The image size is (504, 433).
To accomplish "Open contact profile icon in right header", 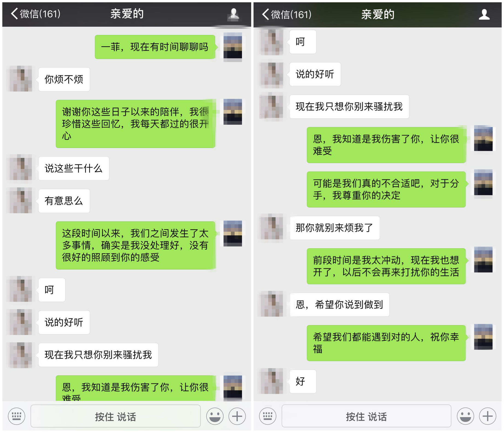I will point(484,14).
